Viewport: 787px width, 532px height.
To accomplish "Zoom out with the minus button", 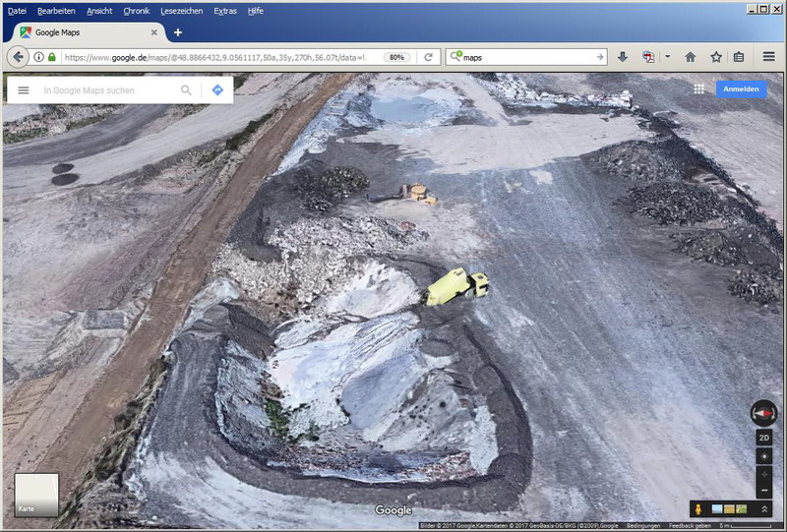I will [x=764, y=490].
